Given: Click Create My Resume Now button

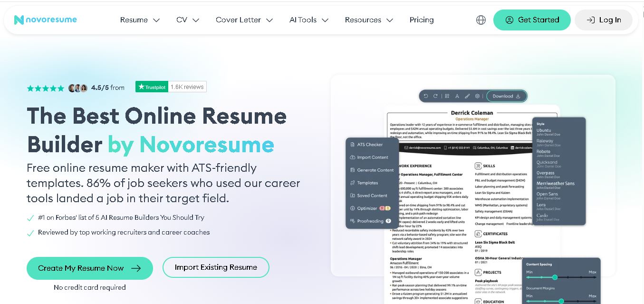Looking at the screenshot, I should (x=90, y=268).
